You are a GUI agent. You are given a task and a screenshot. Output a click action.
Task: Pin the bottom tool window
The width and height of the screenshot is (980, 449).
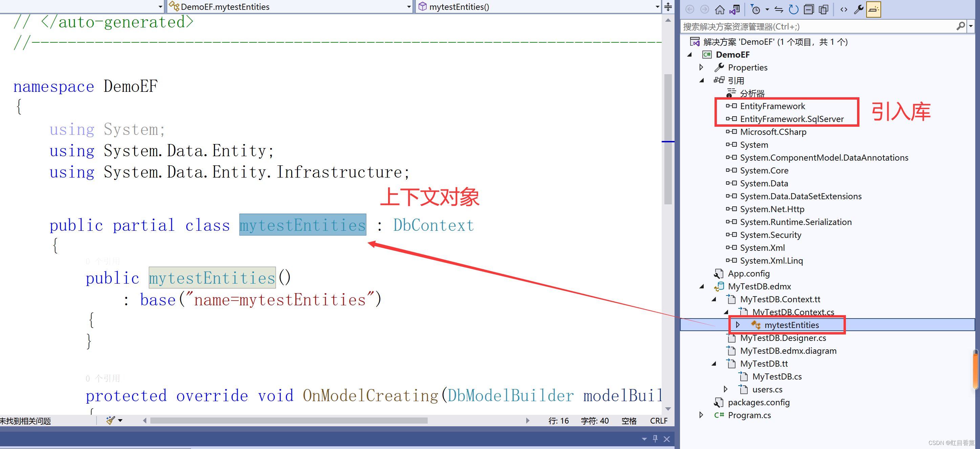[655, 438]
